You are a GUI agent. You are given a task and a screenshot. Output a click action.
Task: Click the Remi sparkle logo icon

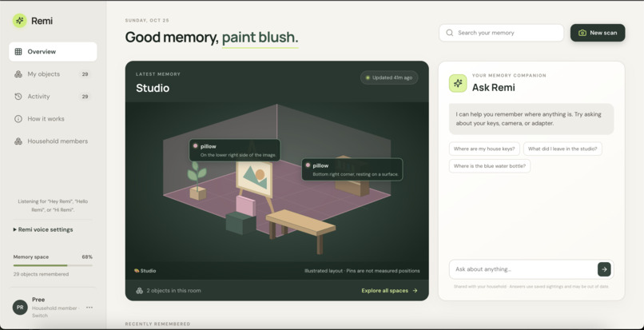[x=19, y=21]
